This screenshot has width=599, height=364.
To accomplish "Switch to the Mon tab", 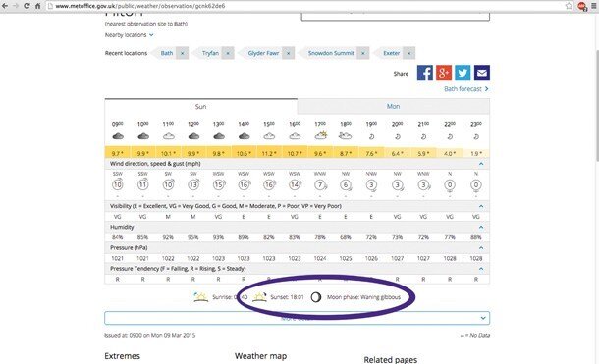I will 394,106.
